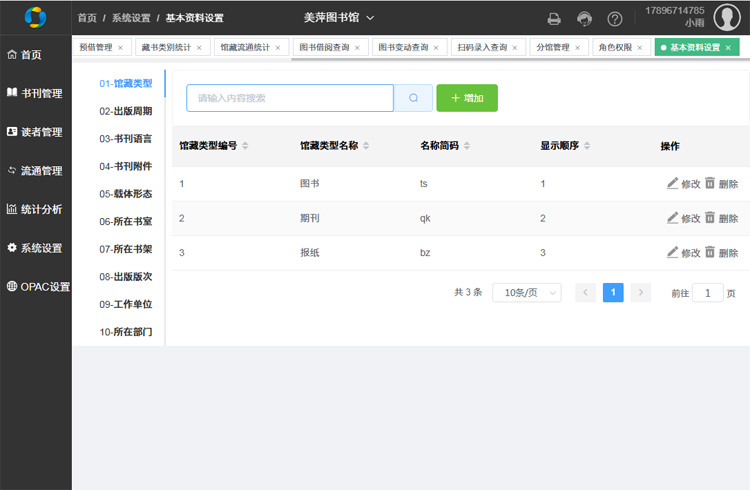
Task: Click the printer icon in top bar
Action: click(554, 19)
